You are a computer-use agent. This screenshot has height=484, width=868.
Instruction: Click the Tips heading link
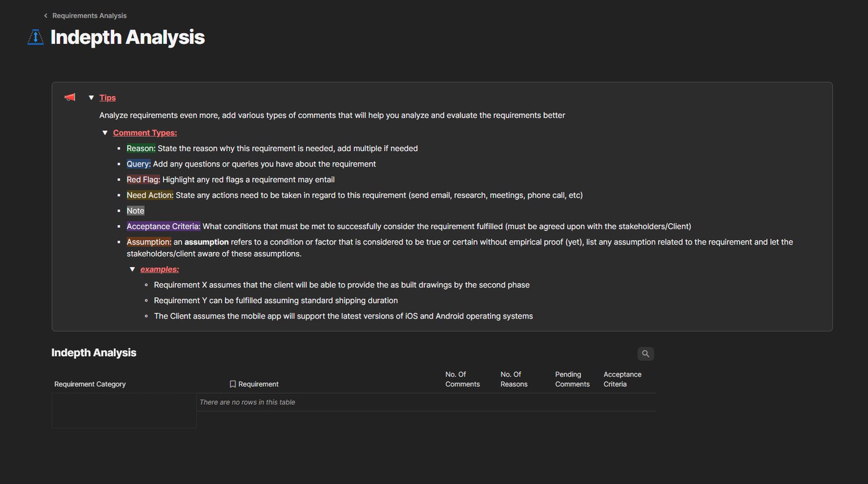click(108, 98)
